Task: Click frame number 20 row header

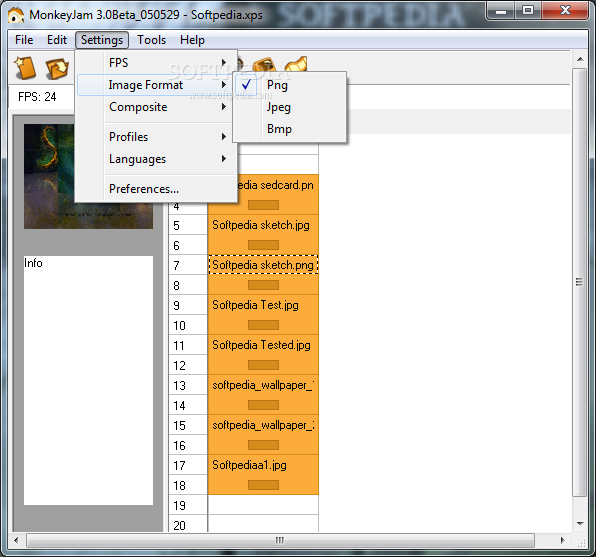Action: (x=188, y=525)
